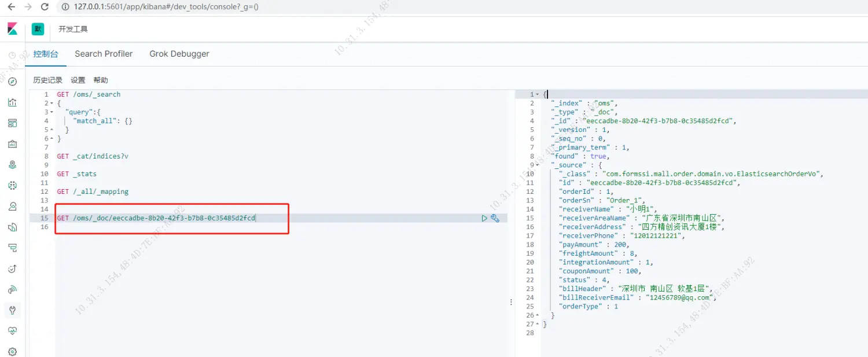Open Dev Tools wrench icon in sidebar
Viewport: 868px width, 357px height.
pyautogui.click(x=12, y=310)
